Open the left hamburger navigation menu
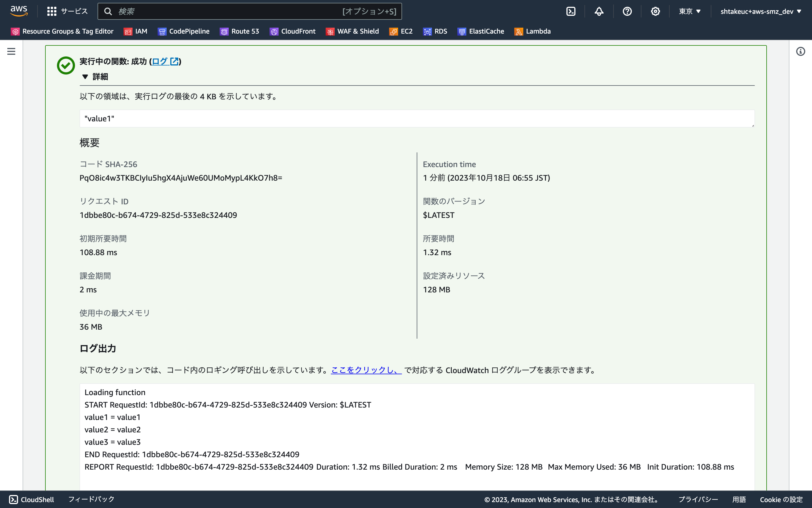 click(11, 51)
